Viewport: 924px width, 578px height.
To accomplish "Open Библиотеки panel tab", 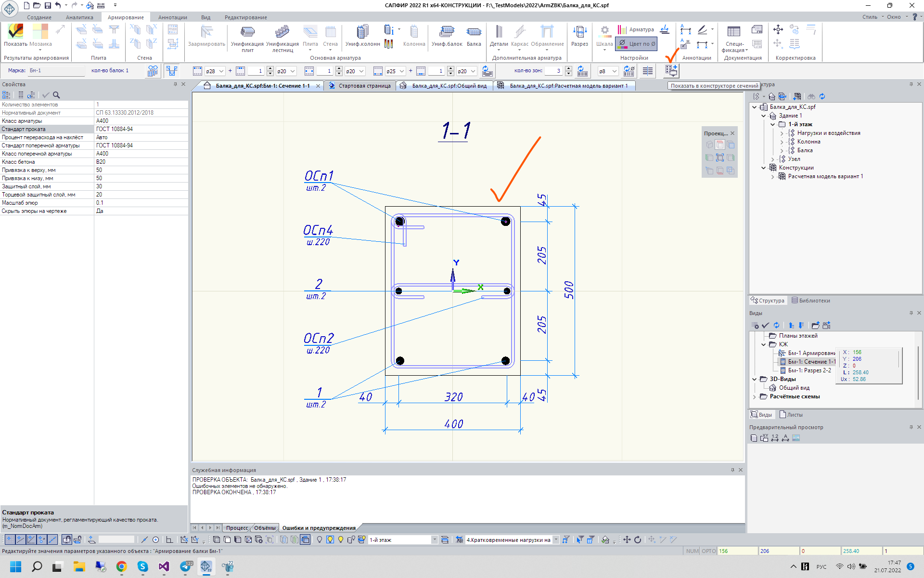I will pyautogui.click(x=810, y=301).
